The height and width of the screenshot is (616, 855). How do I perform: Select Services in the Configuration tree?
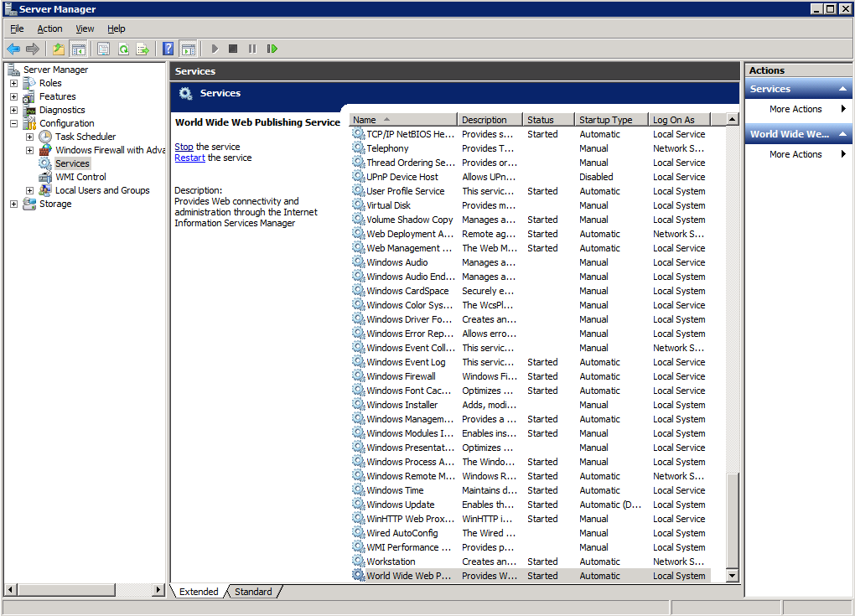(72, 163)
